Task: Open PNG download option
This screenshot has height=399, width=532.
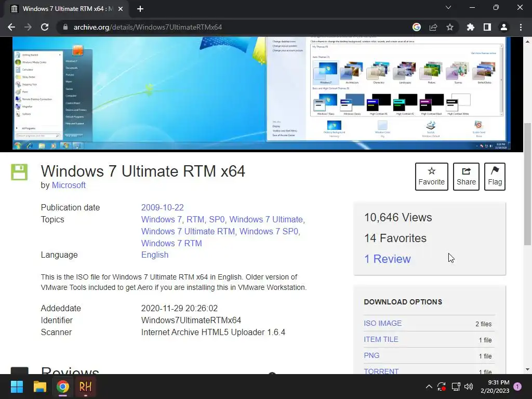Action: click(371, 355)
